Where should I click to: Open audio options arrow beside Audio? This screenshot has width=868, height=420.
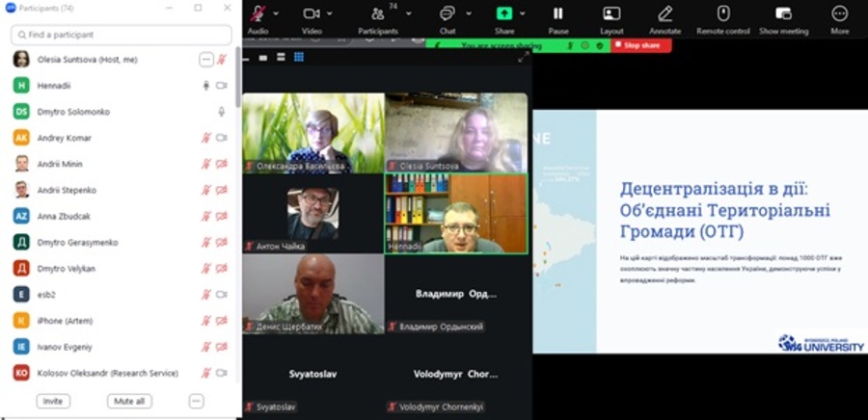point(276,13)
